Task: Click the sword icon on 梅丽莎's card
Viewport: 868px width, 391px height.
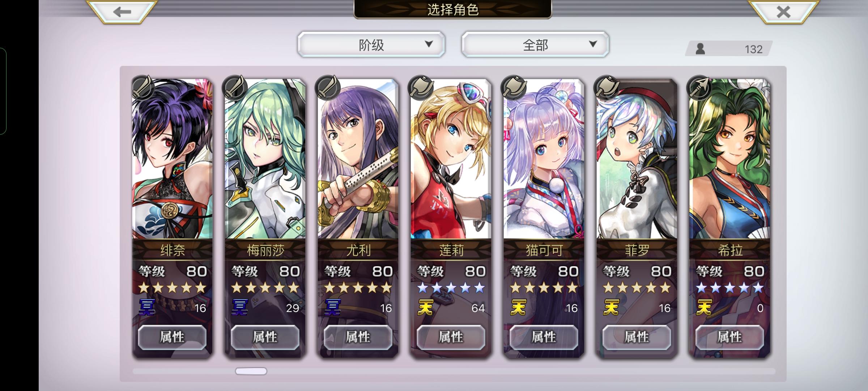Action: (x=235, y=88)
